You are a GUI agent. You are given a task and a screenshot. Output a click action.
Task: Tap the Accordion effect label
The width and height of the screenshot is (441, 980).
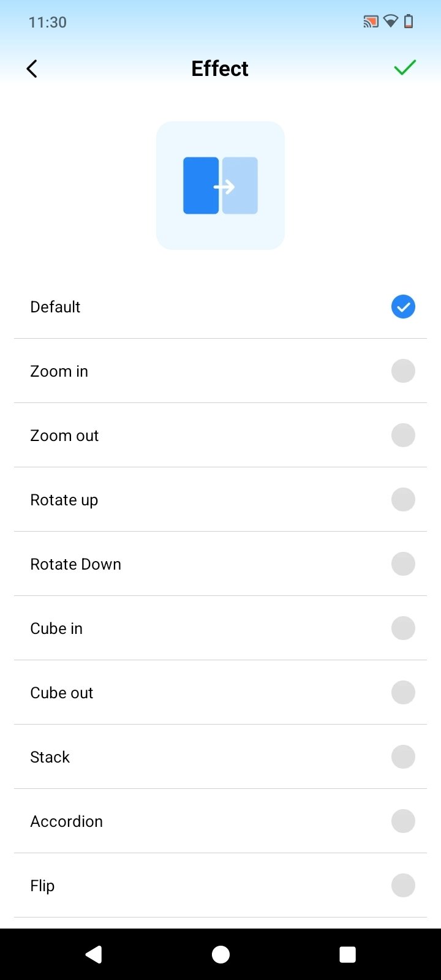pos(67,821)
